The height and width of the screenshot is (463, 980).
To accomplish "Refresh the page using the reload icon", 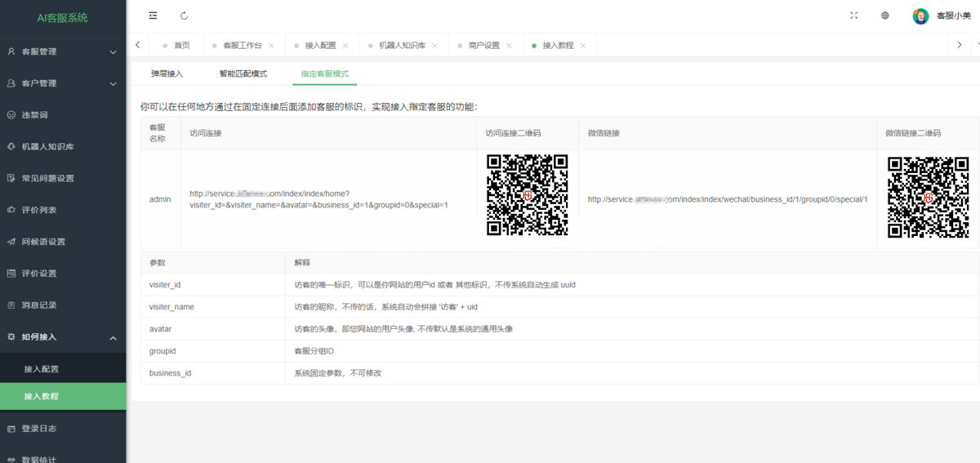I will [184, 16].
